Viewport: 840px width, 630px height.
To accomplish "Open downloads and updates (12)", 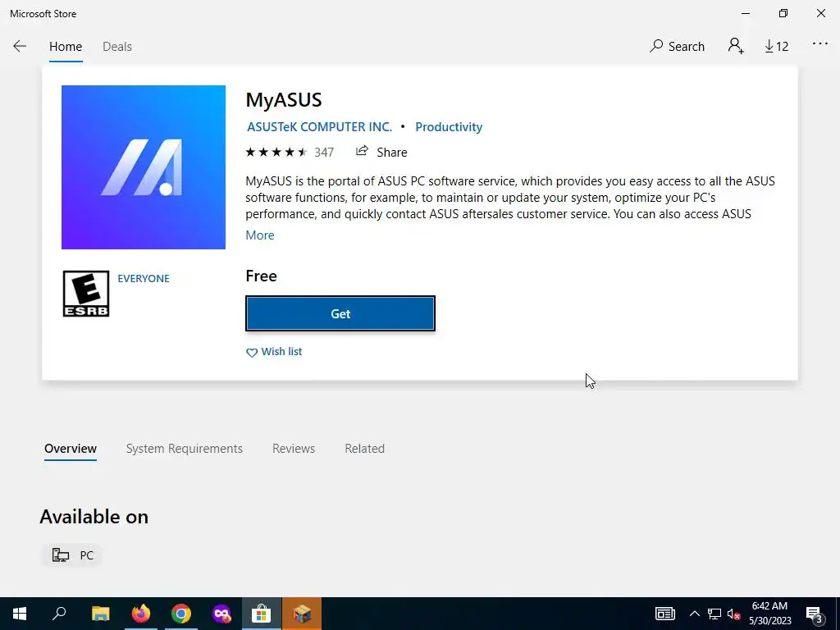I will (776, 47).
